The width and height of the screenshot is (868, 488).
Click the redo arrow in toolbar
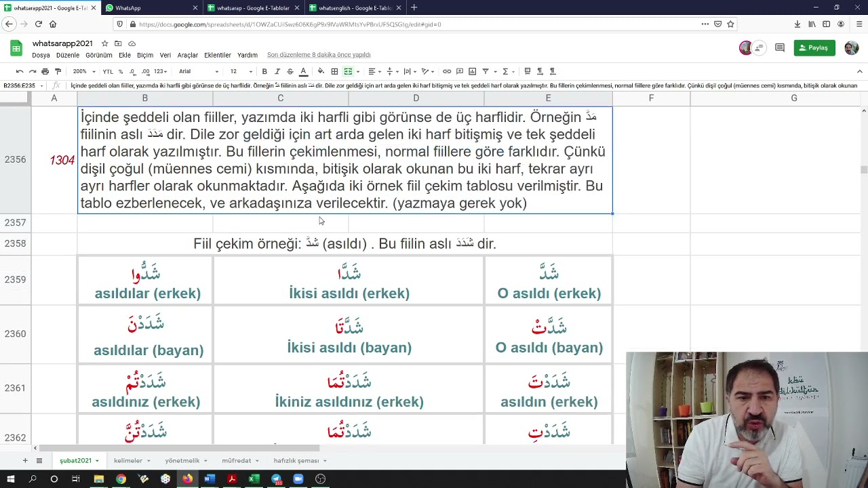pyautogui.click(x=32, y=71)
